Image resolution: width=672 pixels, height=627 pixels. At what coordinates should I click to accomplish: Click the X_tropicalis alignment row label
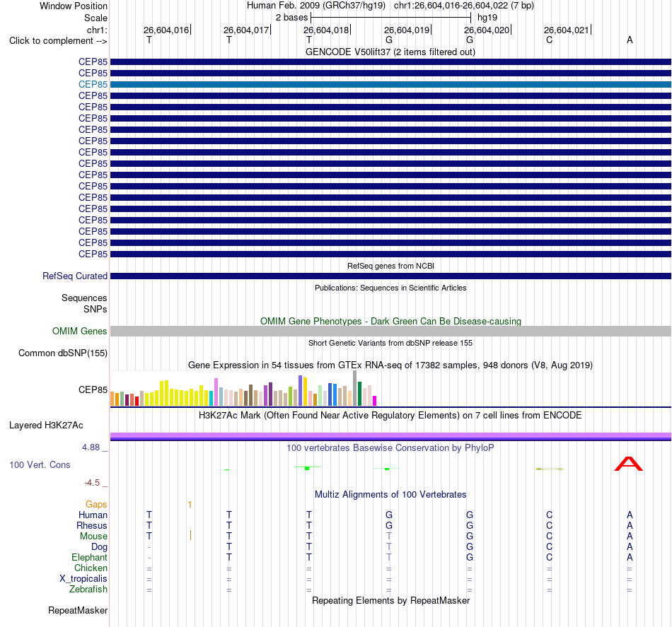pos(83,579)
